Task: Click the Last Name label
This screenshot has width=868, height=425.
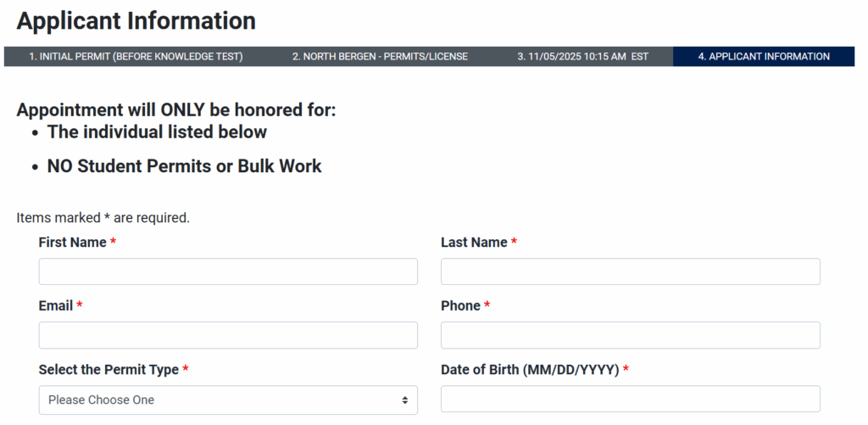Action: point(474,243)
